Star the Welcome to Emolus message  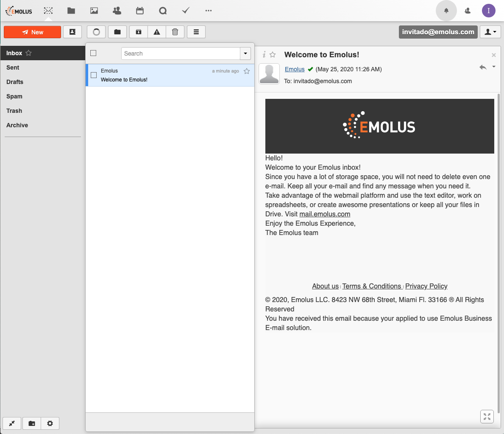[x=246, y=71]
